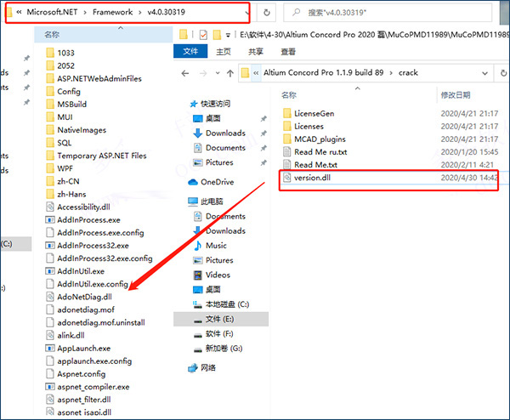This screenshot has height=420, width=510.
Task: Select the alink.dll file
Action: click(x=65, y=336)
